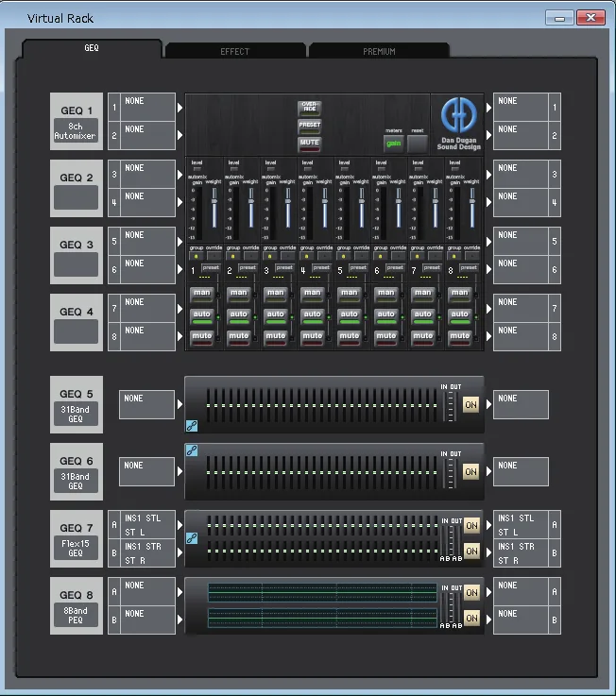
Task: Open the GEQ 5 input patch selector
Action: pos(146,404)
